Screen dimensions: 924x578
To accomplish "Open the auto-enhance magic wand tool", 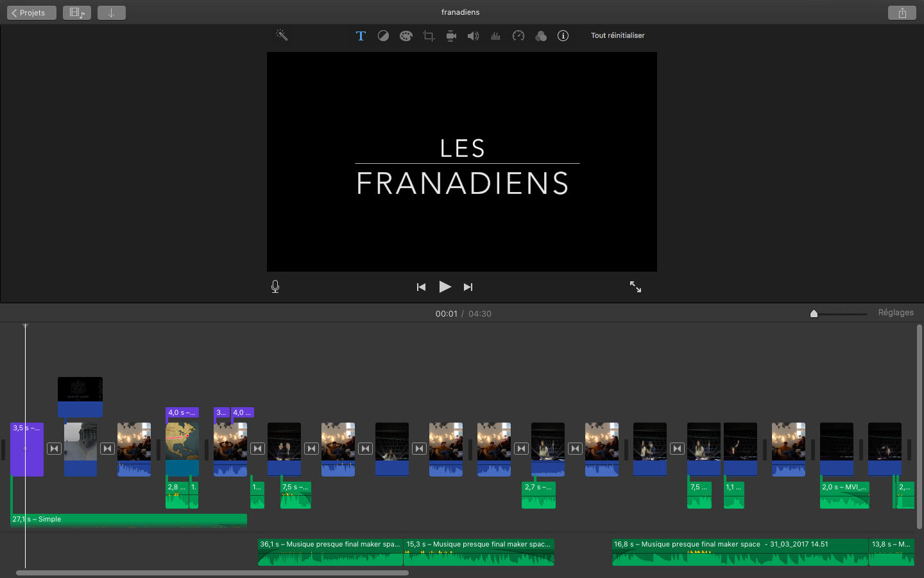I will 282,35.
